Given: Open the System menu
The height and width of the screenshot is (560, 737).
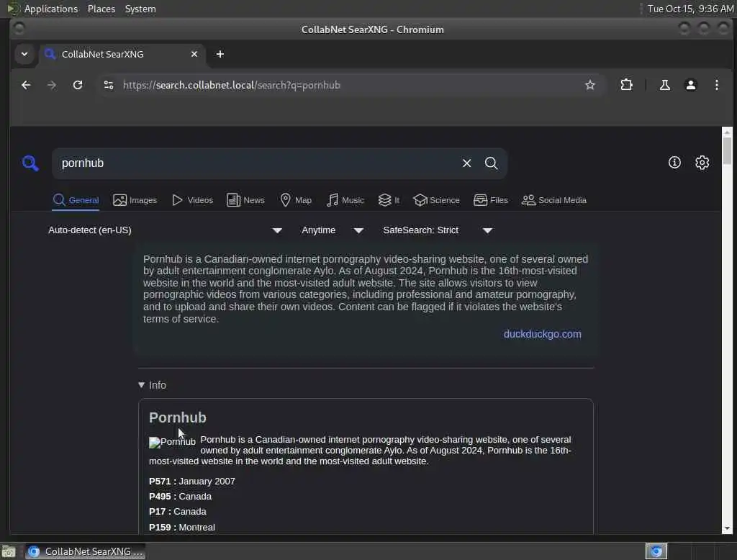Looking at the screenshot, I should click(140, 9).
